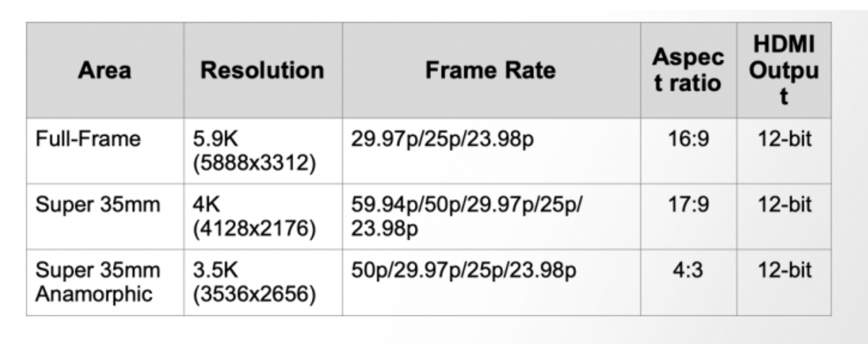Click the Area column header

(105, 70)
